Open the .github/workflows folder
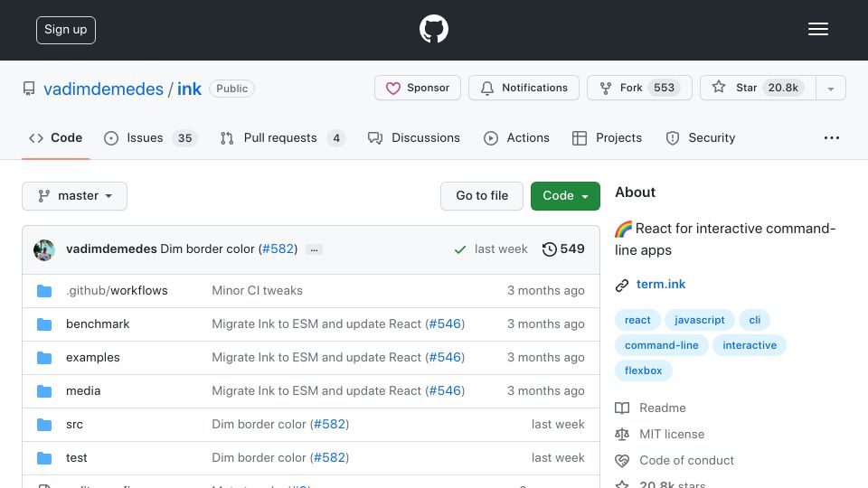Image resolution: width=868 pixels, height=488 pixels. click(x=117, y=290)
